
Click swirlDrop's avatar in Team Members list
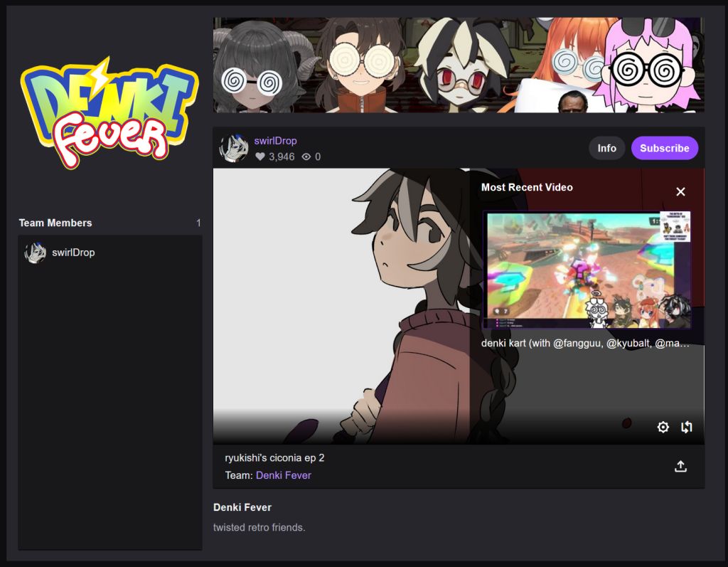36,253
